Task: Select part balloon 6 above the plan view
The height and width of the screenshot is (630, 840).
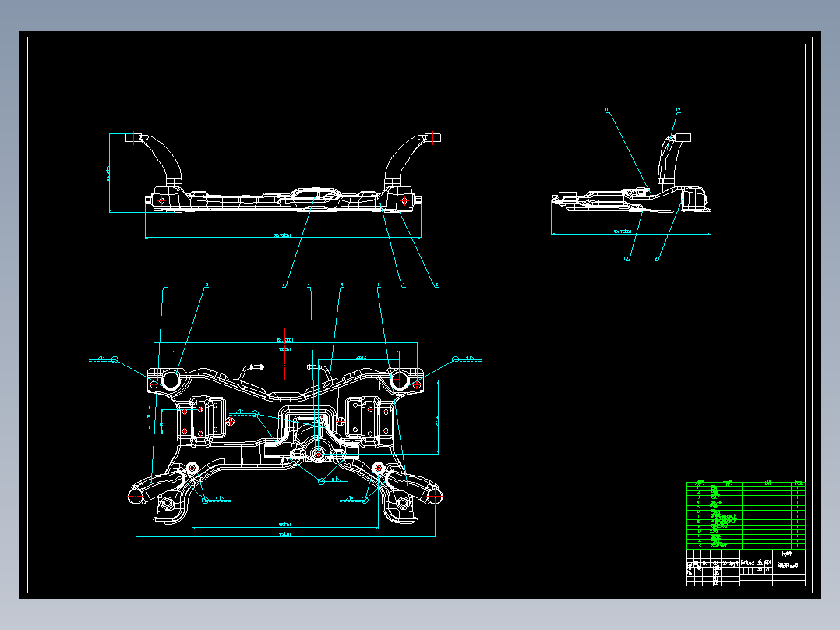Action: tap(379, 285)
